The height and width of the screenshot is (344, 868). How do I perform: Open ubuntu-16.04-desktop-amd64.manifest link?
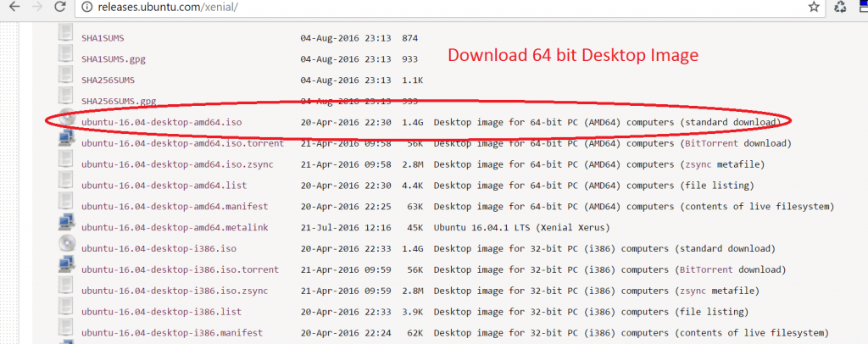click(x=175, y=206)
